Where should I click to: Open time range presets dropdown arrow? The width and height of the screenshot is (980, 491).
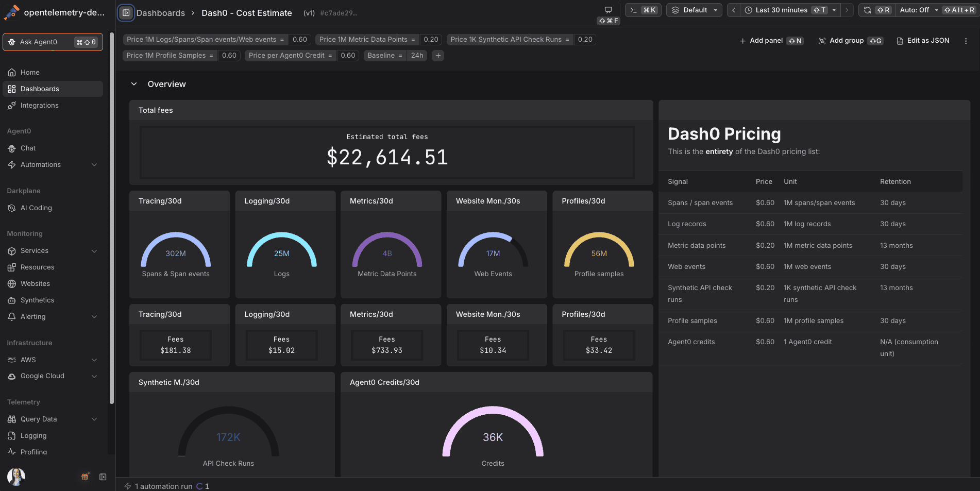[834, 10]
